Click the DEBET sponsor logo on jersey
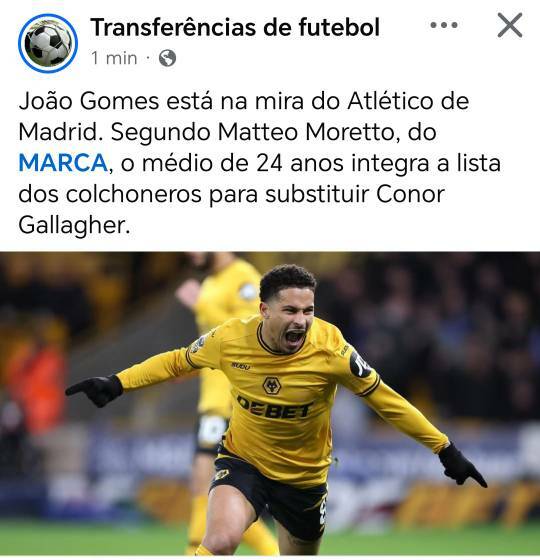The height and width of the screenshot is (560, 540). click(x=275, y=407)
